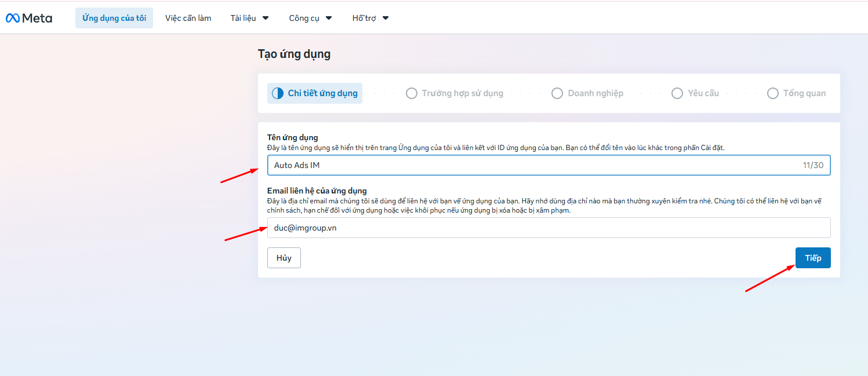868x376 pixels.
Task: Open the Hỗ trợ menu
Action: (371, 18)
